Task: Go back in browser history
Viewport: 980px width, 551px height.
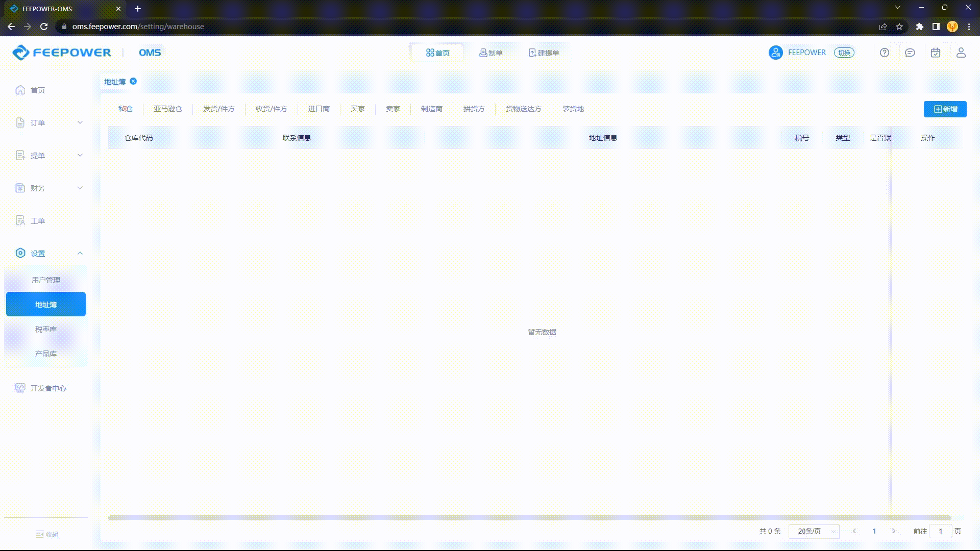Action: [x=11, y=27]
